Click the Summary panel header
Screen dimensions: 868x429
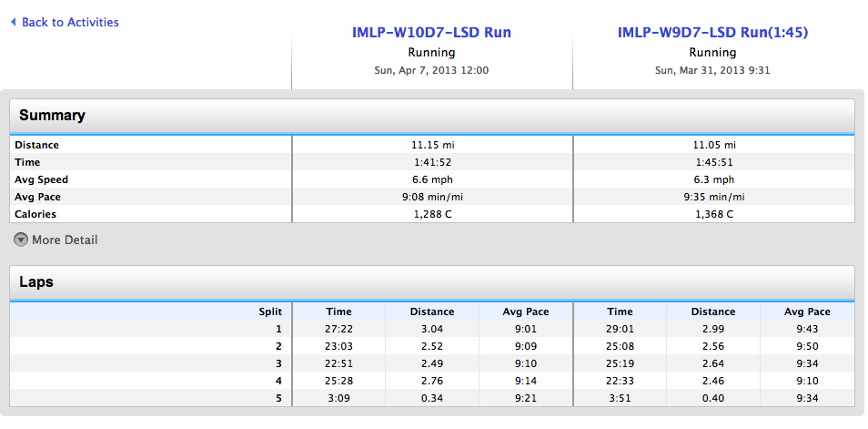coord(432,116)
